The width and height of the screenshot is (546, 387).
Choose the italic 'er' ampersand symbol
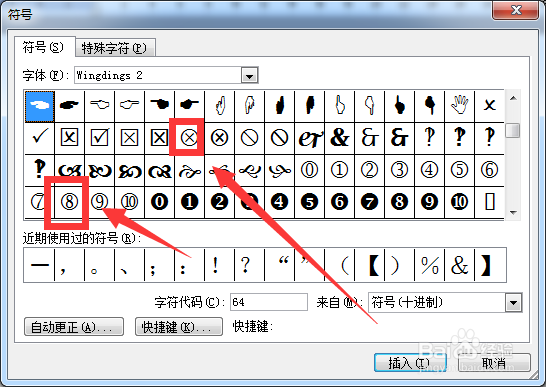tap(310, 138)
